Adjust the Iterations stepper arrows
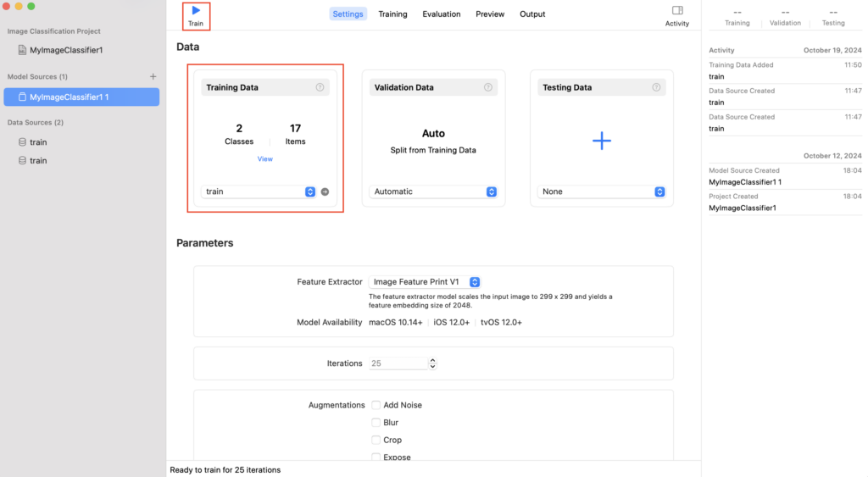 tap(433, 363)
